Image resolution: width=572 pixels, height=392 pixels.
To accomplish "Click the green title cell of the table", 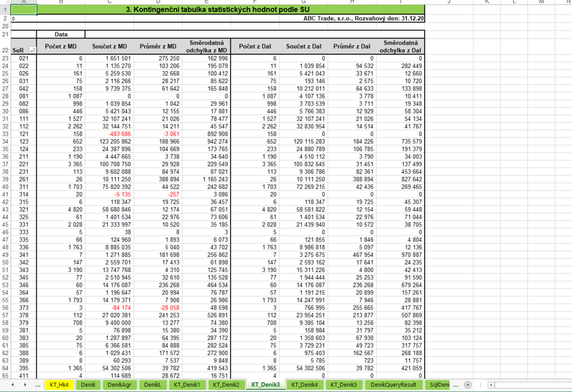I will pyautogui.click(x=232, y=10).
